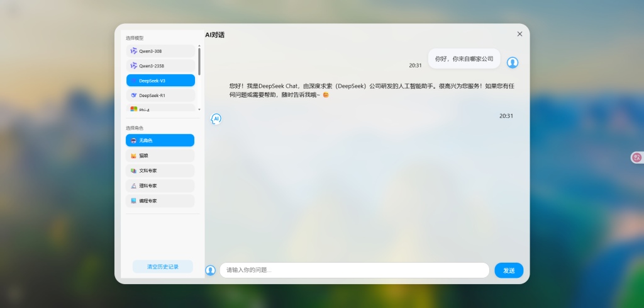Select the 编程专家 programming role
This screenshot has width=644, height=308.
[x=160, y=201]
